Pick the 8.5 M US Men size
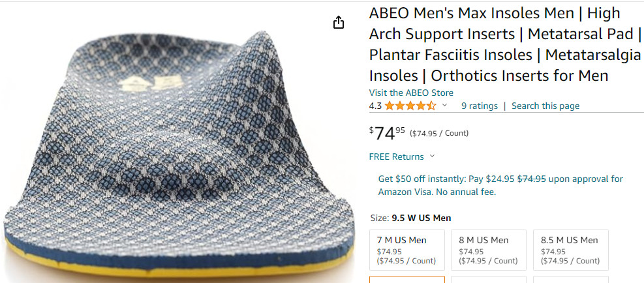 570,250
